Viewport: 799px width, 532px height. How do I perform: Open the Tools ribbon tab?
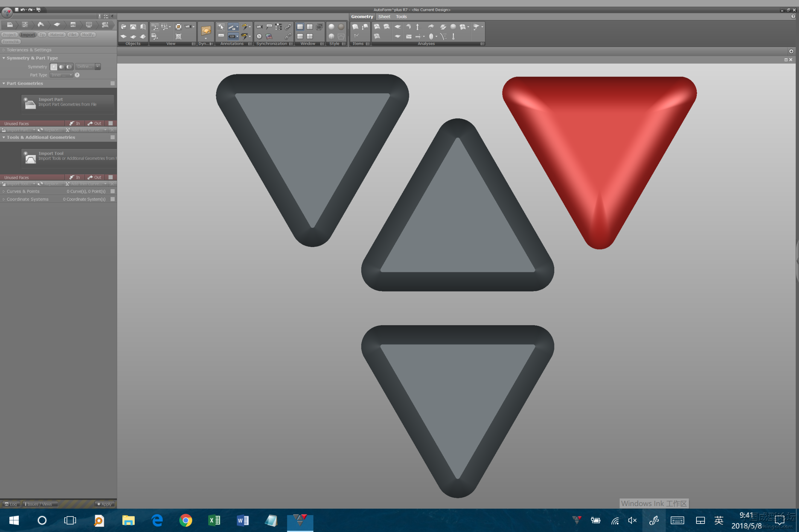pyautogui.click(x=401, y=17)
